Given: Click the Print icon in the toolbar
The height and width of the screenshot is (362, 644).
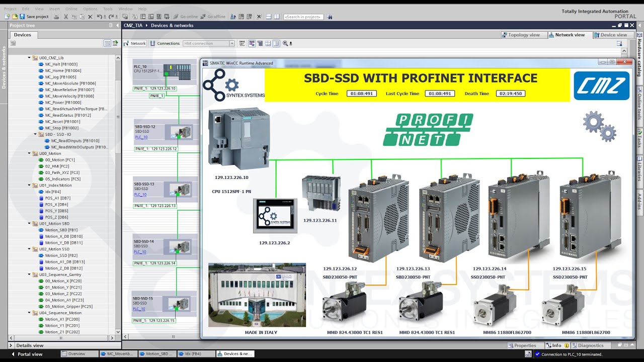Looking at the screenshot, I should (x=56, y=17).
